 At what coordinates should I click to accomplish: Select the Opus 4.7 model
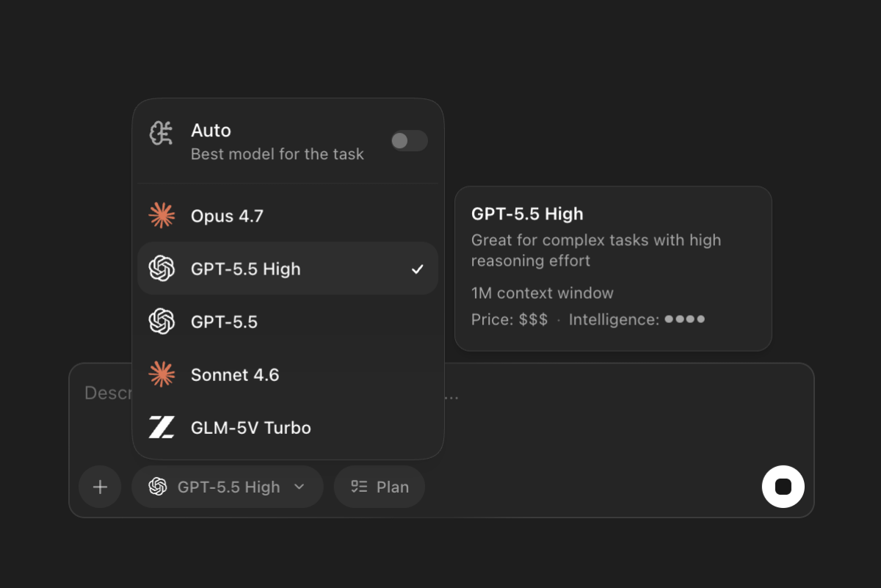coord(288,216)
